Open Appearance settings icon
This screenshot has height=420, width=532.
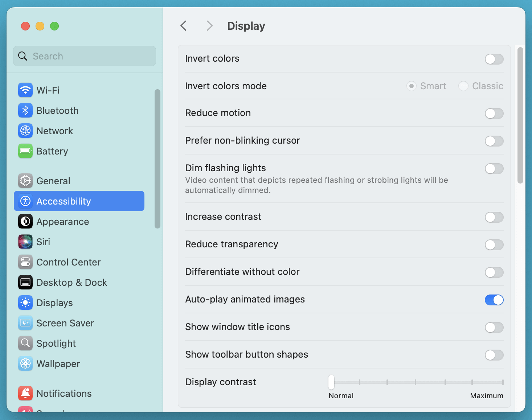tap(25, 221)
